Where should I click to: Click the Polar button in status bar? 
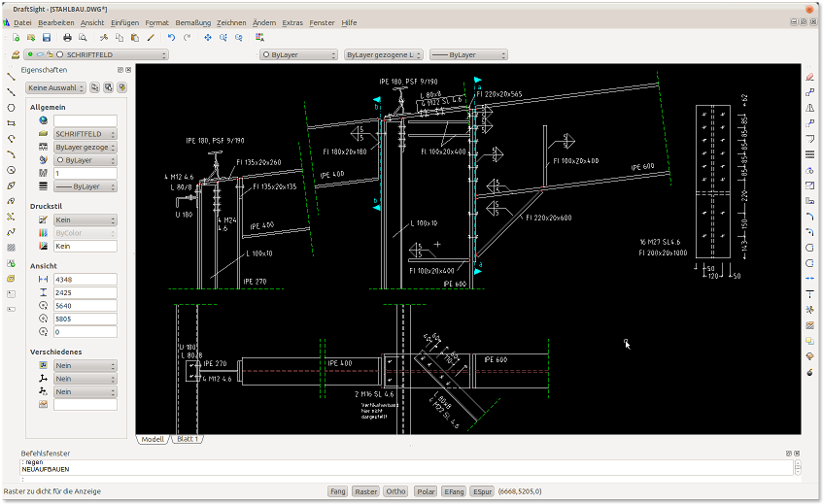(425, 491)
